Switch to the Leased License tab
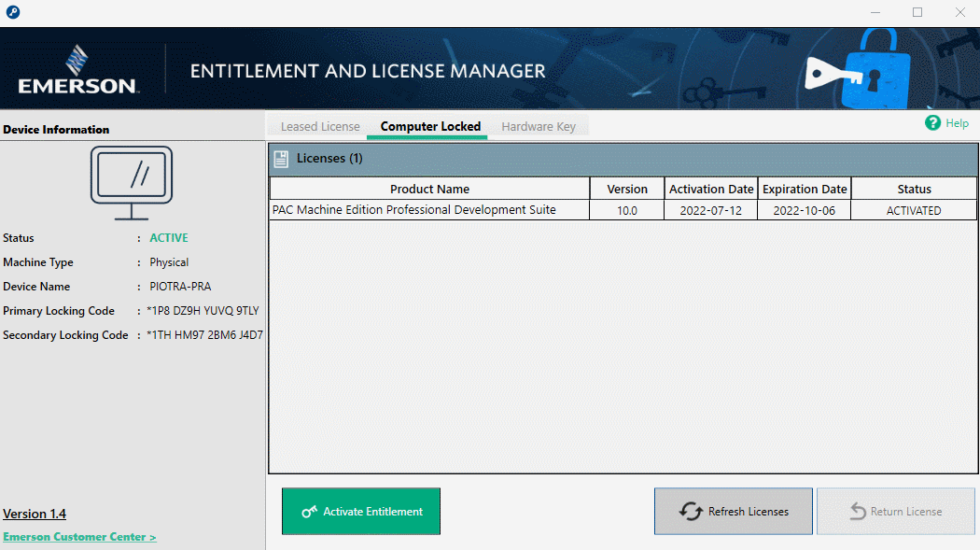Image resolution: width=980 pixels, height=550 pixels. pos(320,126)
